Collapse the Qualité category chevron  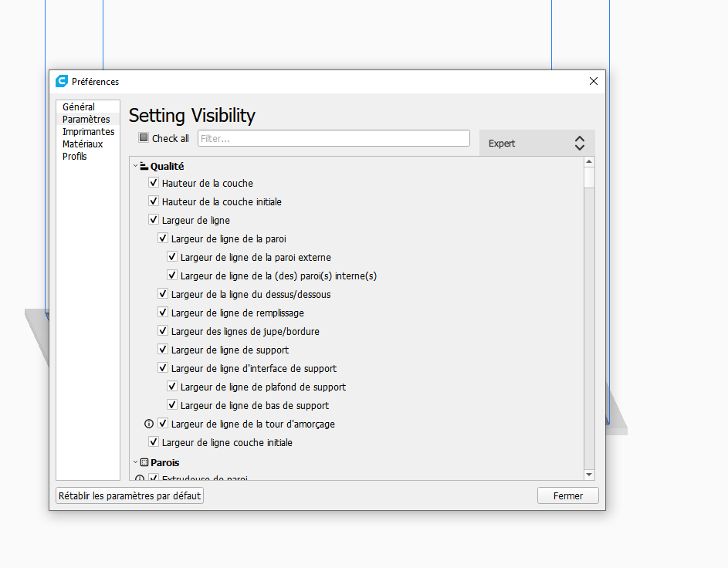[136, 166]
